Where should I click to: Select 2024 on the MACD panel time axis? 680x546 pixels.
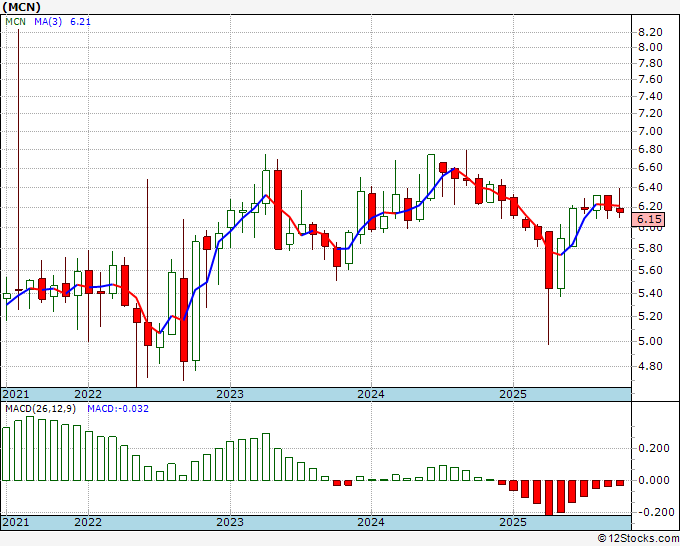click(x=371, y=522)
